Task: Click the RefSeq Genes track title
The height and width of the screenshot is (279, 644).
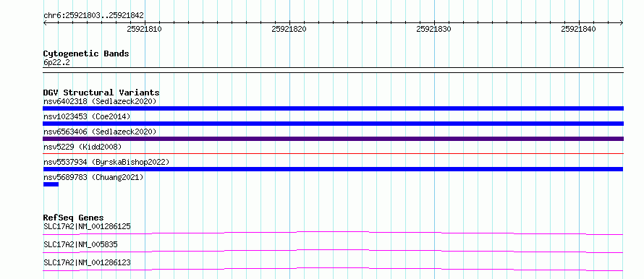Action: [x=74, y=218]
